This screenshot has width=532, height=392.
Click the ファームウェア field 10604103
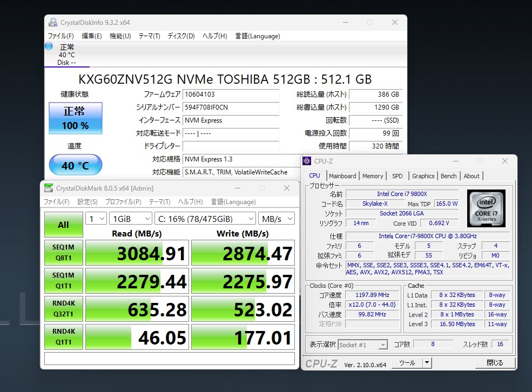(x=231, y=94)
